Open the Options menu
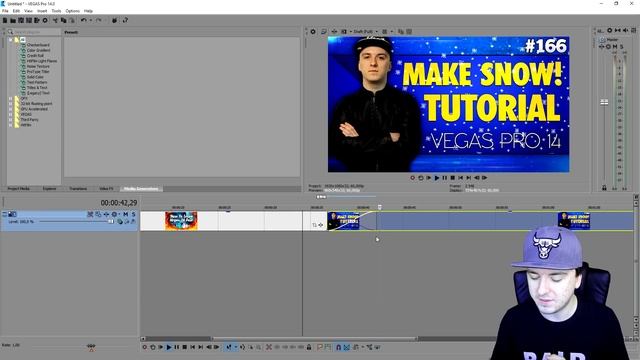This screenshot has height=360, width=640. click(x=73, y=11)
